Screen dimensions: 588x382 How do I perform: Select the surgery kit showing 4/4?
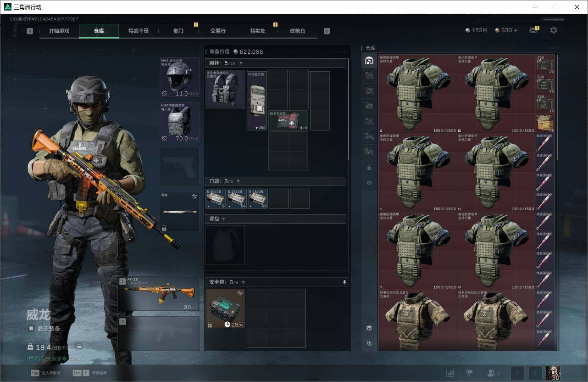click(x=288, y=120)
